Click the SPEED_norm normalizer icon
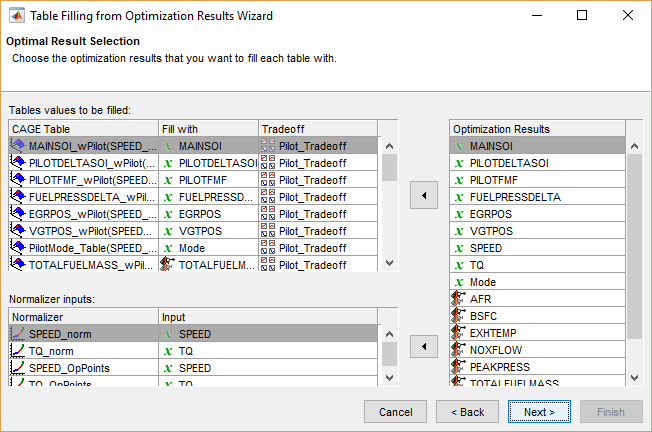652x432 pixels. coord(17,334)
